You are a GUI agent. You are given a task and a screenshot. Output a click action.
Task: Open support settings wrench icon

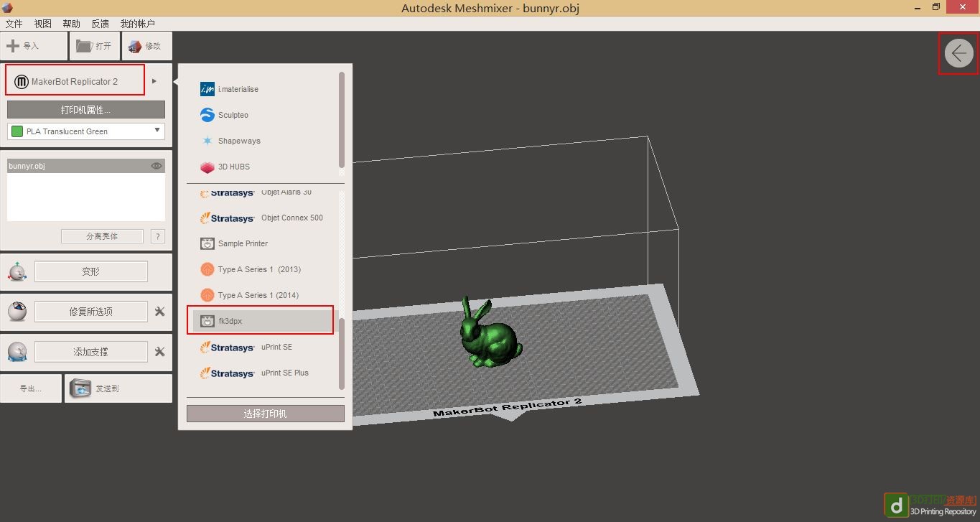click(159, 352)
